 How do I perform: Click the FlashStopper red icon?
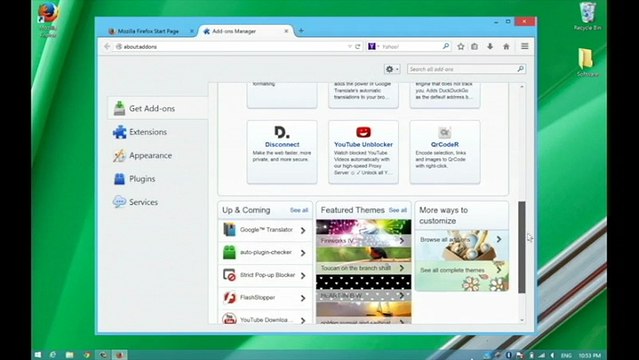click(x=229, y=298)
